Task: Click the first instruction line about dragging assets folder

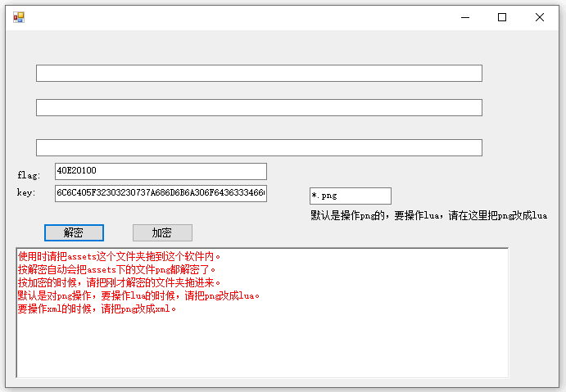Action: [x=120, y=256]
